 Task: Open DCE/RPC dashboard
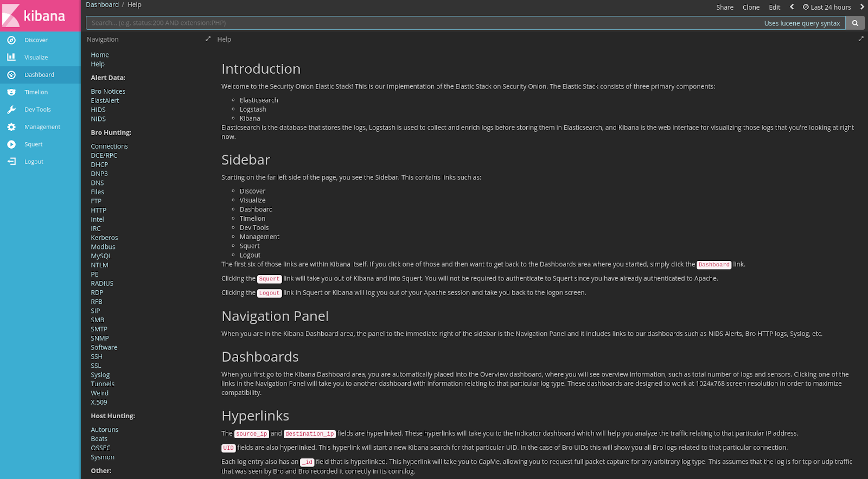(x=104, y=156)
